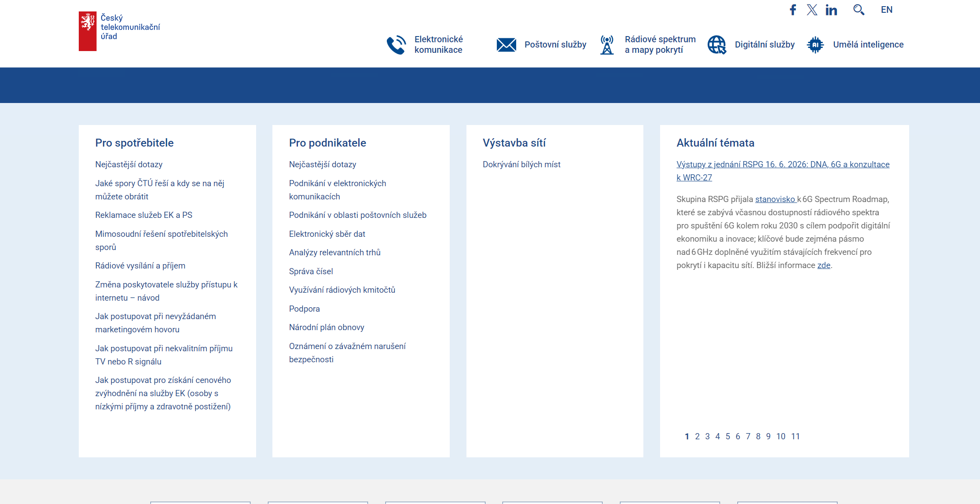980x504 pixels.
Task: Go to page 2 of Aktuální témata
Action: point(697,436)
